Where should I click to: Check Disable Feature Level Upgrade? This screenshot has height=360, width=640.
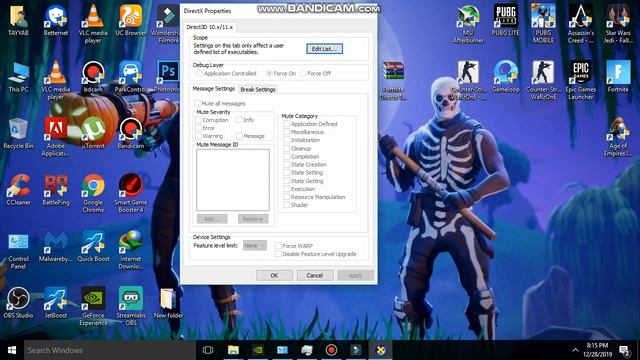(278, 254)
